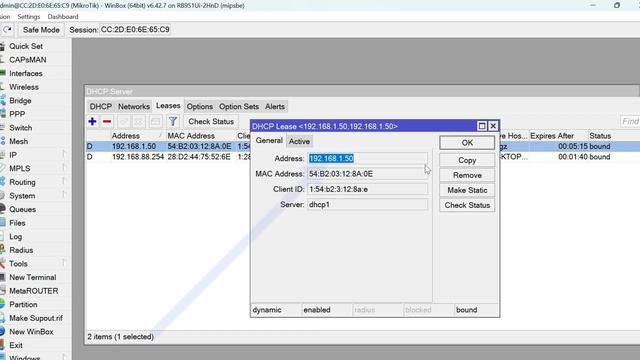640x360 pixels.
Task: Open Log in sidebar
Action: click(x=16, y=236)
